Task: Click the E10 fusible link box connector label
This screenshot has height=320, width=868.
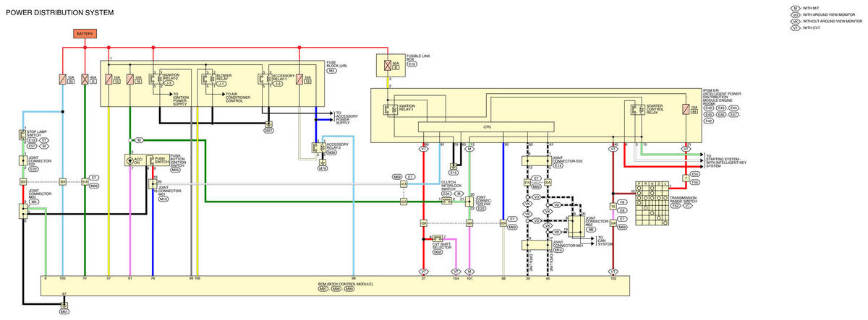Action: (412, 65)
